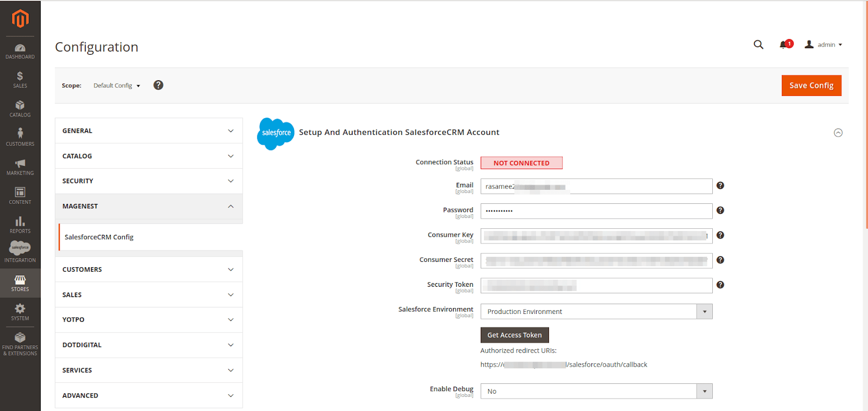Open the Enable Debug dropdown
Screen dimensions: 868x411
(x=596, y=391)
